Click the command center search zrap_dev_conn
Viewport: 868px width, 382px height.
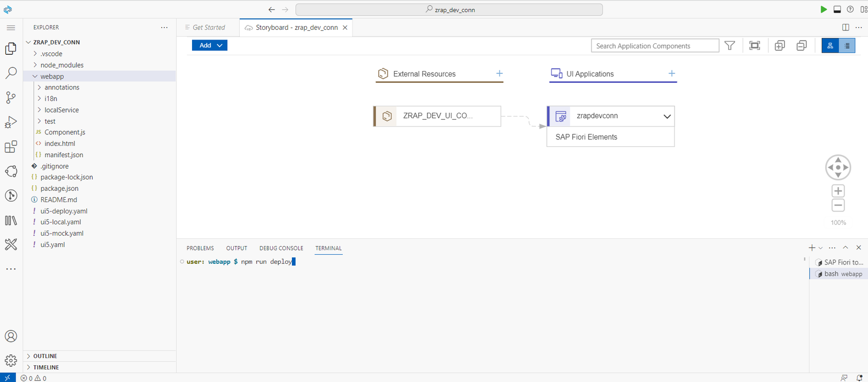pos(449,10)
